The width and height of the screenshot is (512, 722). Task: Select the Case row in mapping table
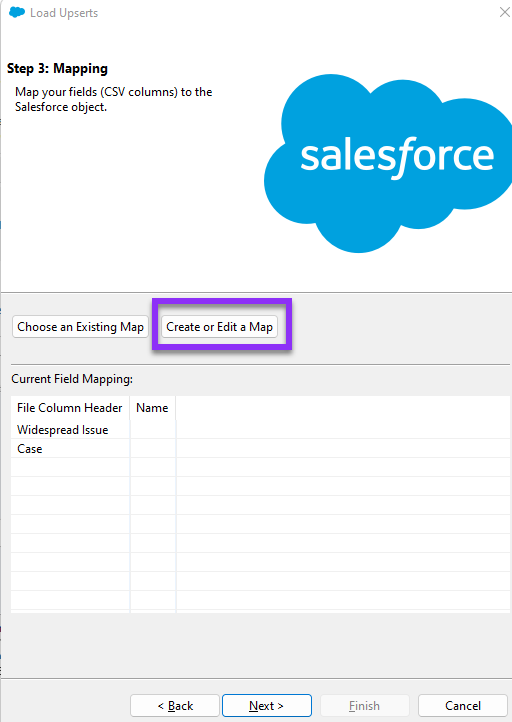click(x=261, y=448)
